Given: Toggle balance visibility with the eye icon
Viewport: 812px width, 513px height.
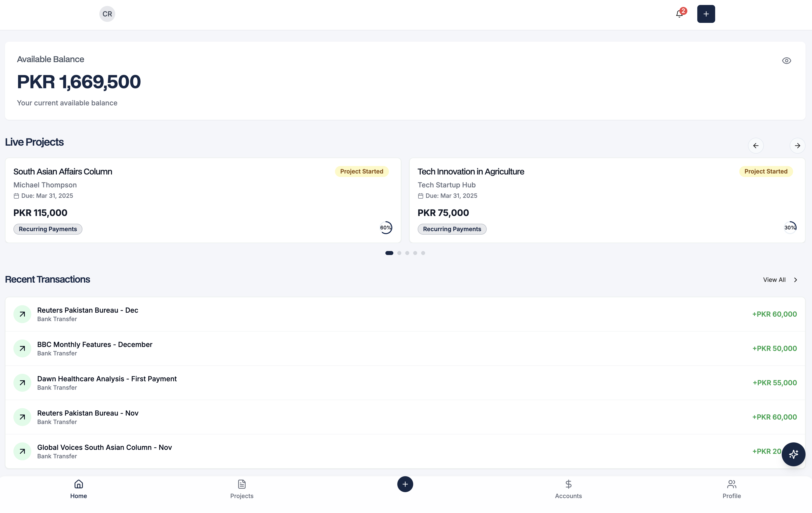Looking at the screenshot, I should [786, 61].
